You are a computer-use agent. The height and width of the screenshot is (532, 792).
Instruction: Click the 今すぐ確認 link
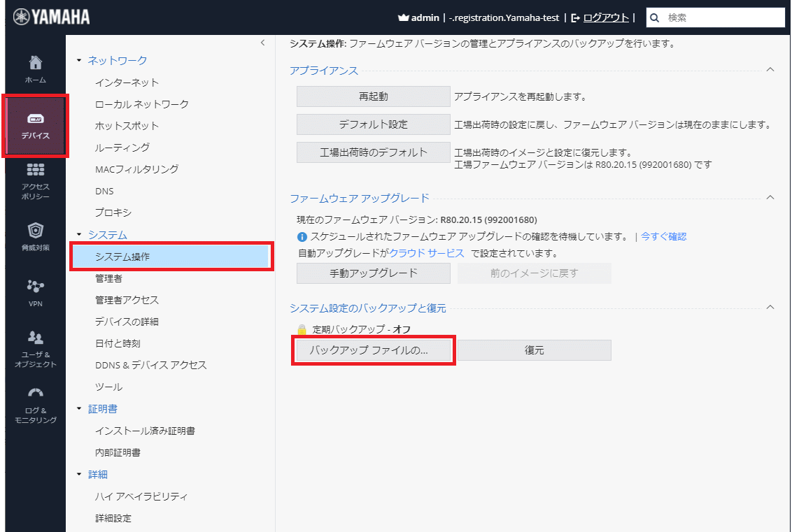click(x=663, y=236)
